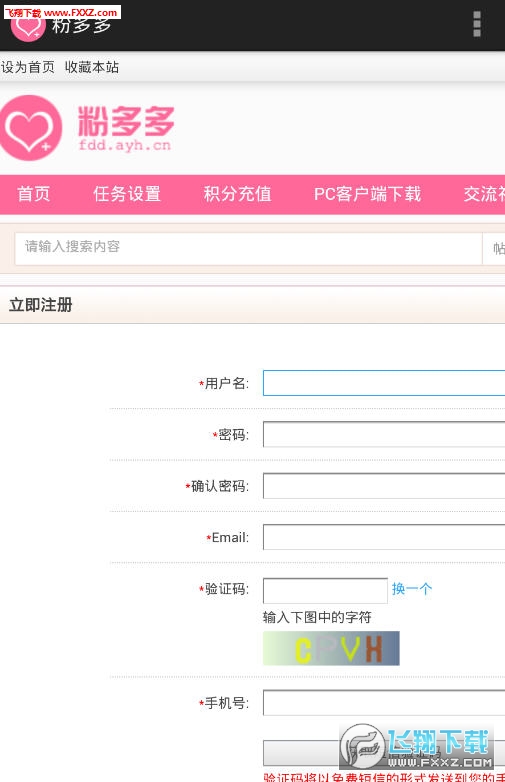Refresh captcha via 换一个 link
The height and width of the screenshot is (782, 505).
click(x=412, y=589)
